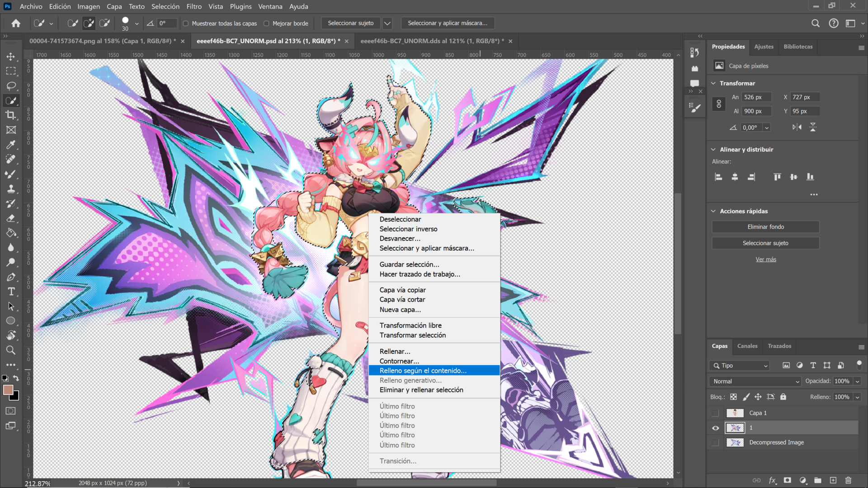Viewport: 868px width, 488px height.
Task: Open the Relleno percentage dropdown
Action: pos(857,397)
